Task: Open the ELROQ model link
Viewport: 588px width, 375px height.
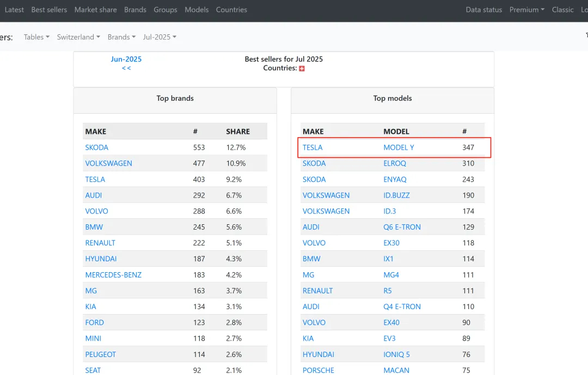Action: coord(395,163)
